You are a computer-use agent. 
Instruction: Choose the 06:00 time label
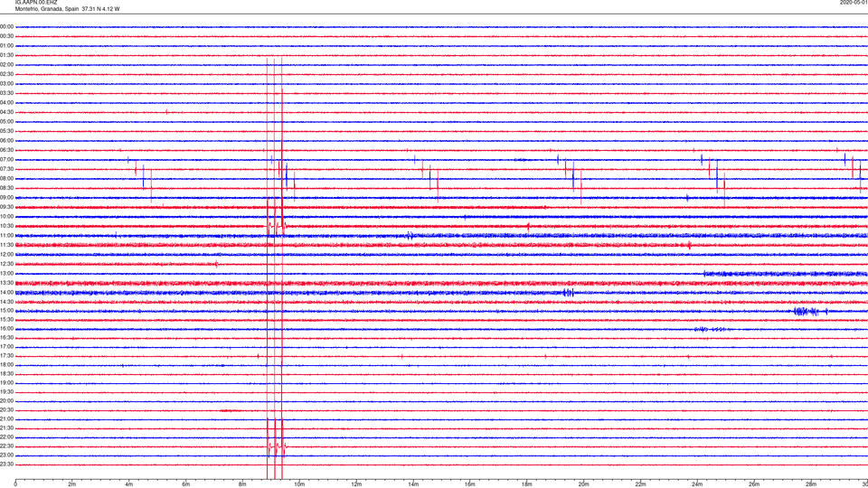click(x=6, y=141)
